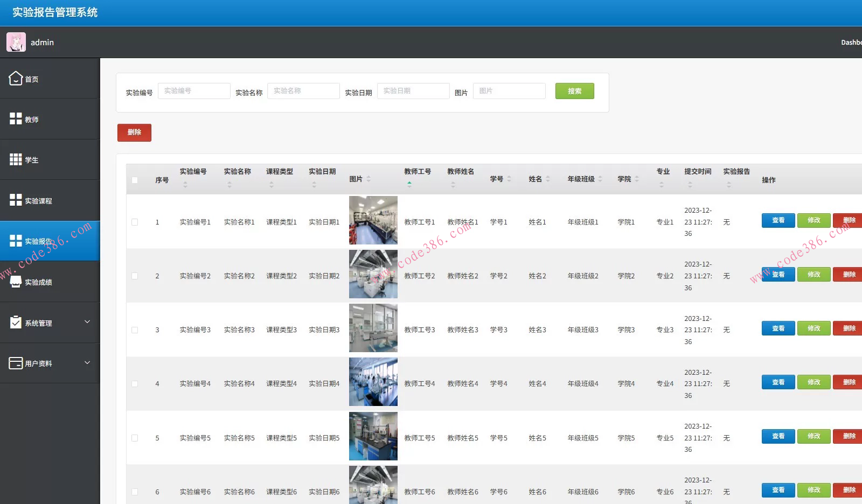Sort table by 年级班级 column
862x504 pixels.
[600, 179]
